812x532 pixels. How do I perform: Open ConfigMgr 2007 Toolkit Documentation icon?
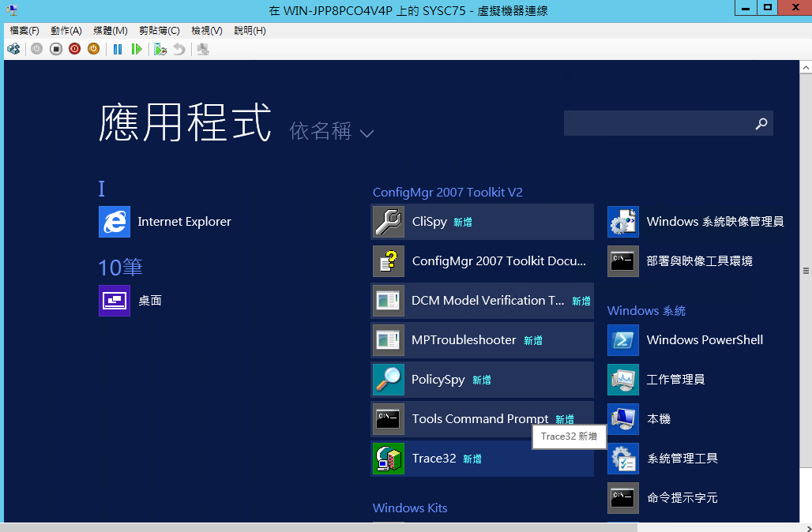click(389, 260)
